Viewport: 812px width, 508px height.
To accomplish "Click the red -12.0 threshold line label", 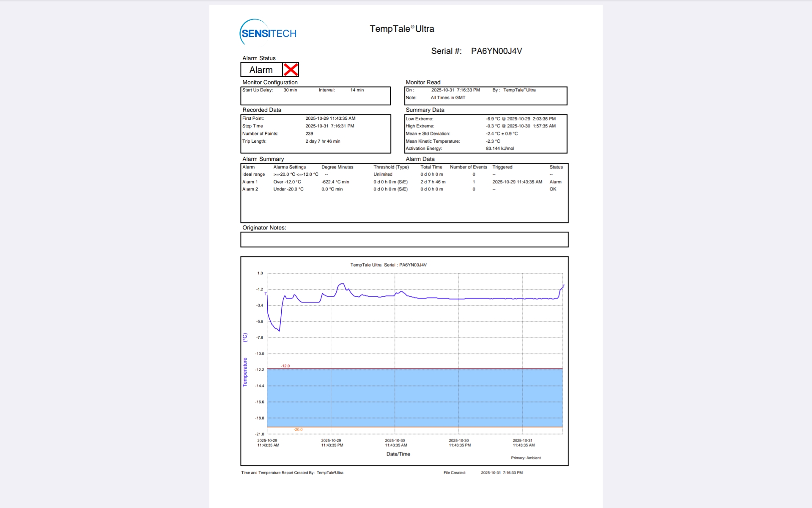I will click(x=285, y=366).
